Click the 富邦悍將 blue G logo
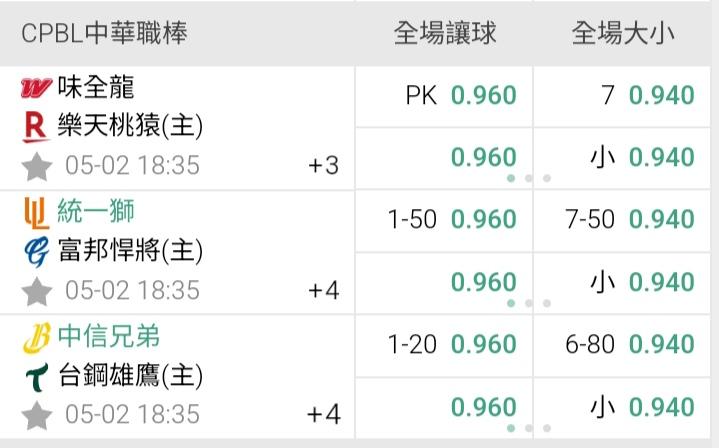This screenshot has height=448, width=719. point(37,251)
